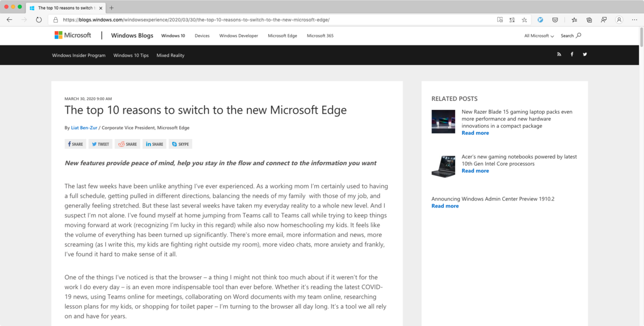Select Windows Developer in the navigation
Image resolution: width=644 pixels, height=326 pixels.
click(239, 36)
